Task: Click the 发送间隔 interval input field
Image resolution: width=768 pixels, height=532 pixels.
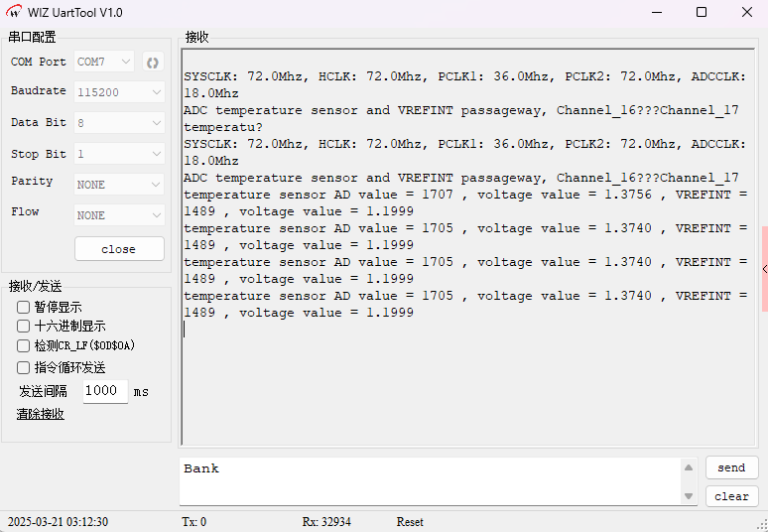Action: pos(104,391)
